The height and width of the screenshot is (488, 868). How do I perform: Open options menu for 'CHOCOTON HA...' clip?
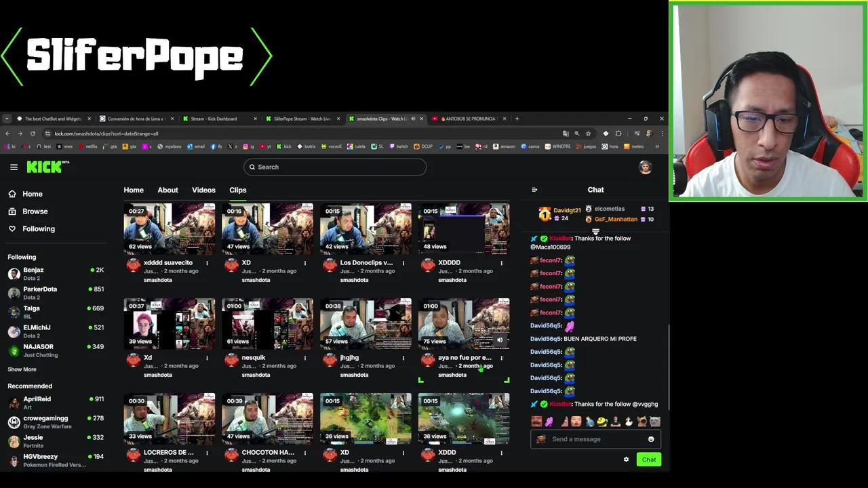[305, 453]
